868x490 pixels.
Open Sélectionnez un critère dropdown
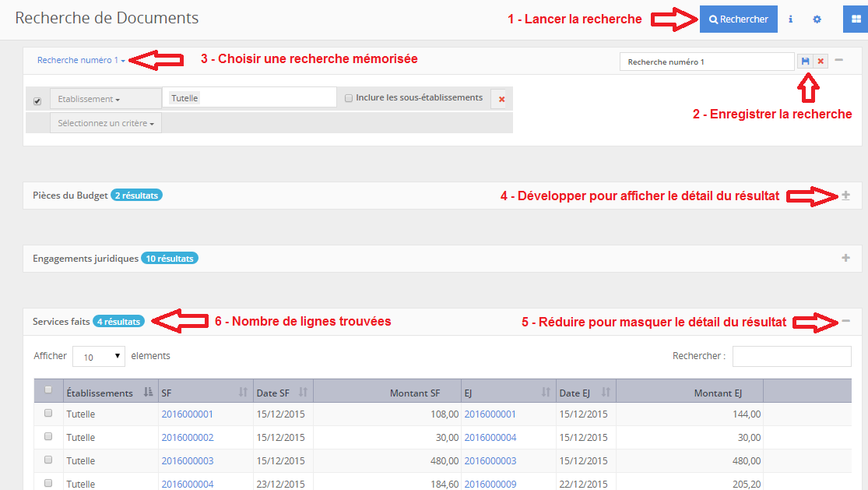[x=106, y=123]
